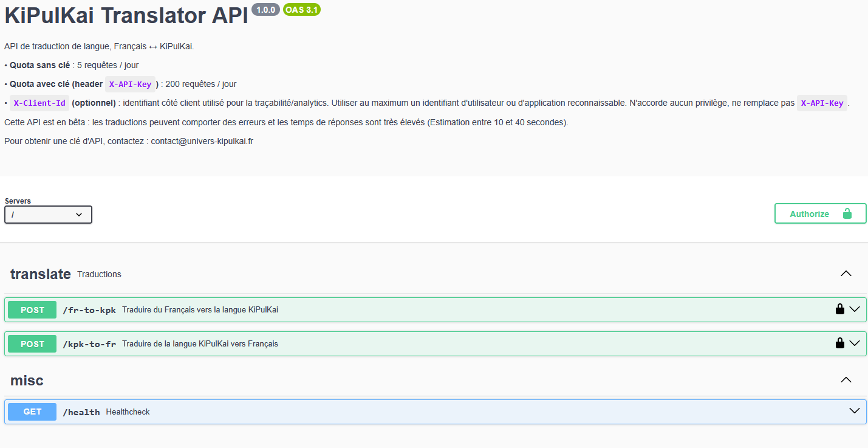Viewport: 868px width, 448px height.
Task: Click the GET badge for /health
Action: point(32,412)
